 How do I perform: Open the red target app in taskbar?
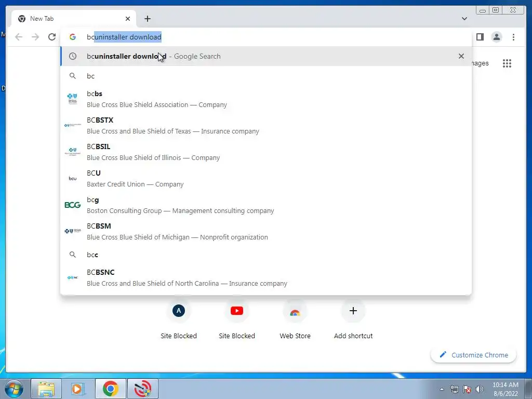[x=143, y=389]
